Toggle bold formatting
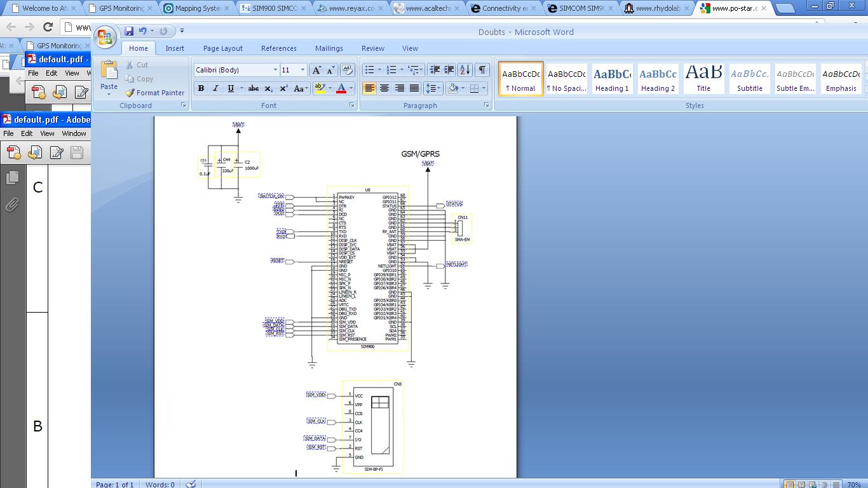The image size is (868, 488). pyautogui.click(x=201, y=88)
